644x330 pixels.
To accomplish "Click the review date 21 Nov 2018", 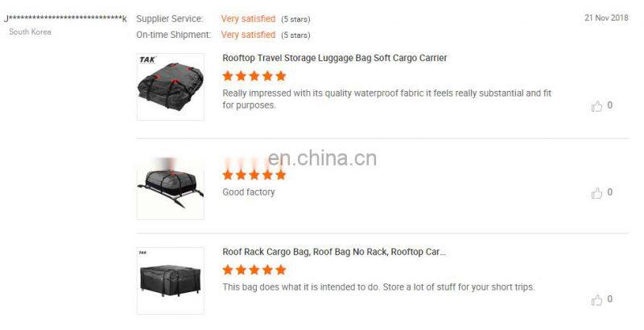I will pyautogui.click(x=606, y=18).
